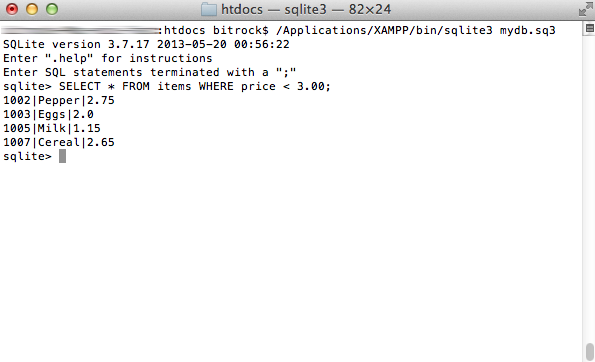
Task: Click the vertical scrollbar thumb
Action: pos(589,352)
